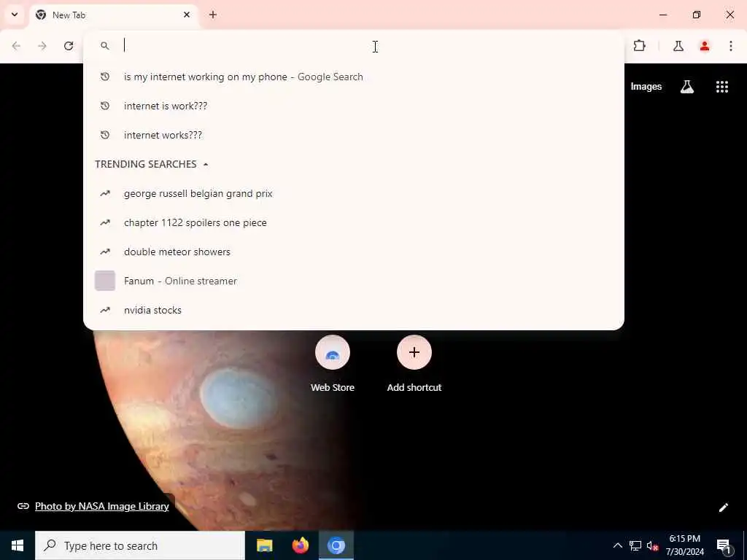Launch Firefox from the taskbar
Screen dimensions: 747x560
pyautogui.click(x=300, y=545)
